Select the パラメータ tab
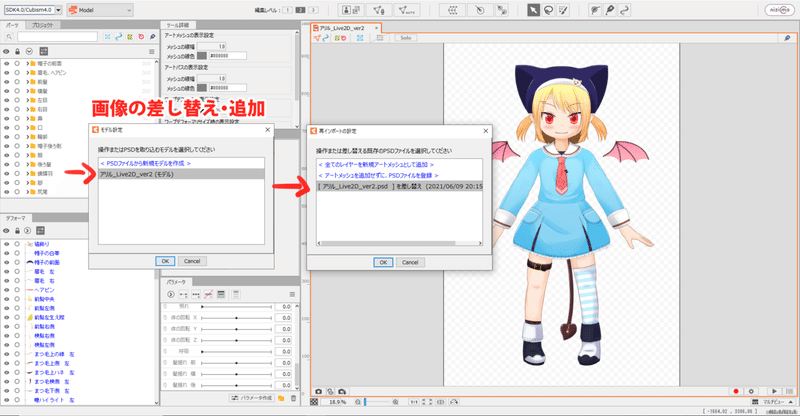This screenshot has width=800, height=416. pyautogui.click(x=177, y=282)
